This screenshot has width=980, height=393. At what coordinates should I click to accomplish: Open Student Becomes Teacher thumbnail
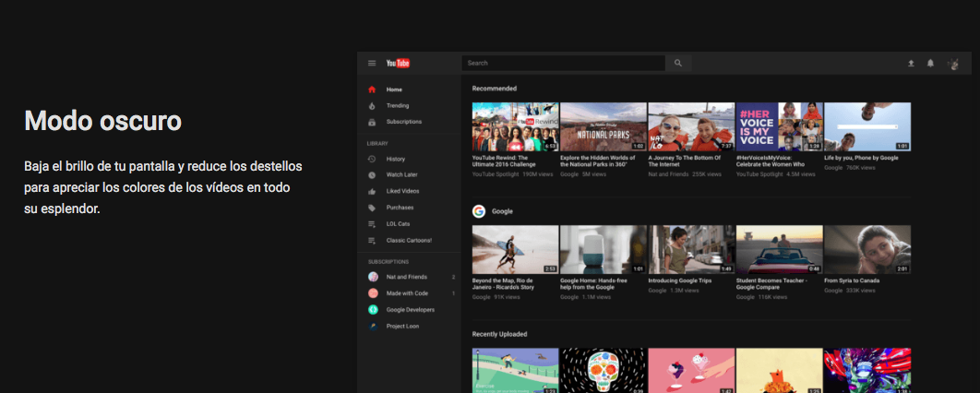[x=780, y=249]
